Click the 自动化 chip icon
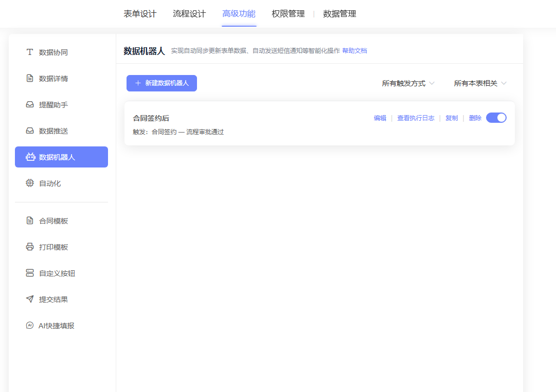 [x=30, y=183]
